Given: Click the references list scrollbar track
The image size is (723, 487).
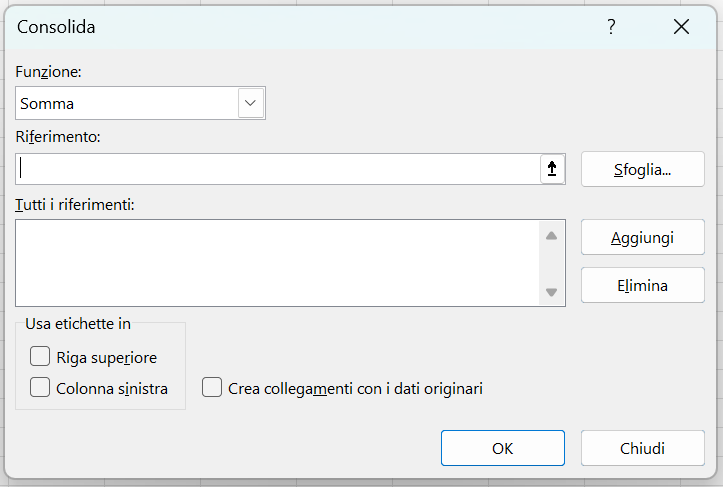Looking at the screenshot, I should point(551,264).
